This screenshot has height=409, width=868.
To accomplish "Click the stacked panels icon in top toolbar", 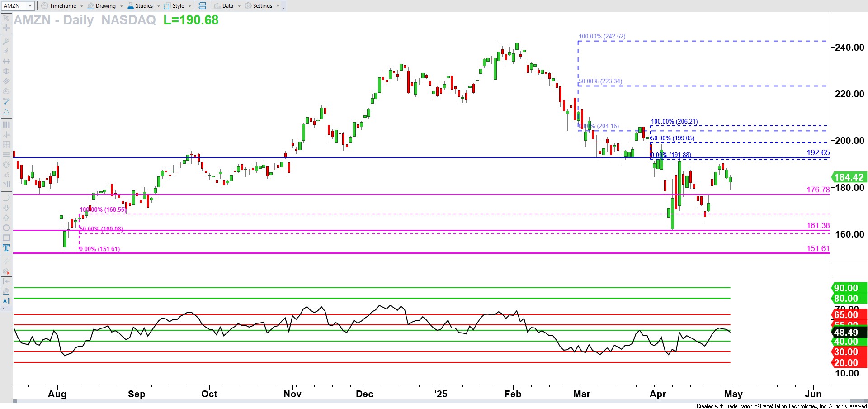I will point(202,6).
